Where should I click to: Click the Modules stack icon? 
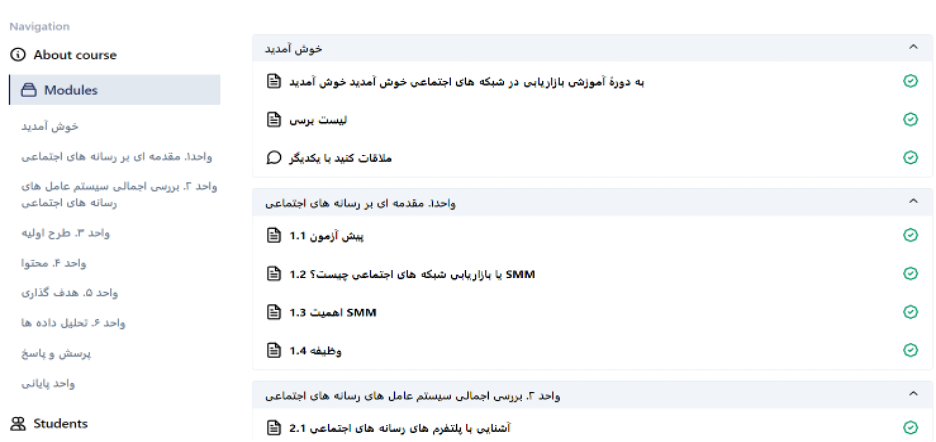click(29, 90)
